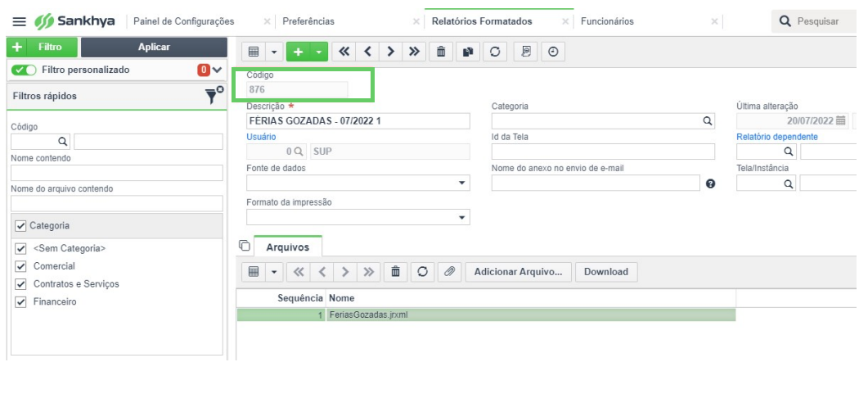Image resolution: width=868 pixels, height=412 pixels.
Task: Expand the green add button dropdown arrow
Action: (x=319, y=52)
